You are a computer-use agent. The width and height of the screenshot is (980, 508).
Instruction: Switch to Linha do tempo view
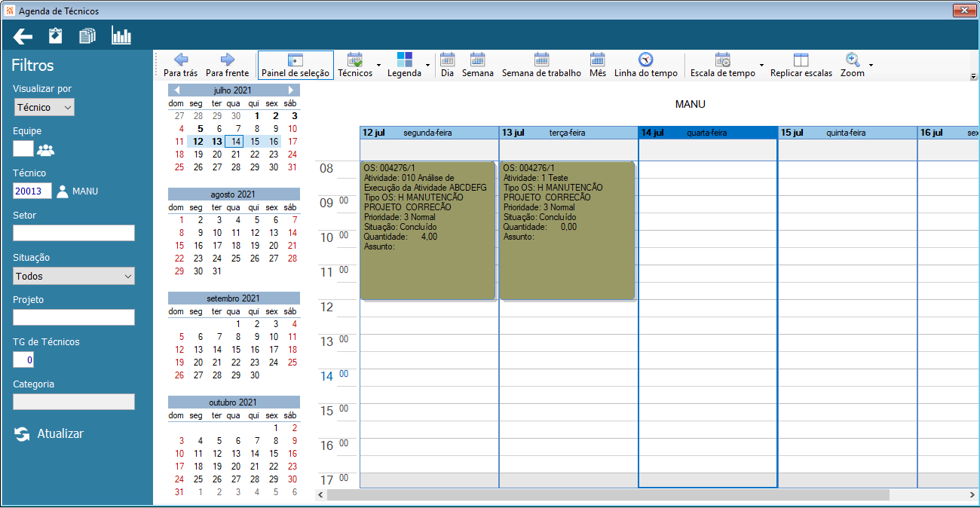pos(646,66)
